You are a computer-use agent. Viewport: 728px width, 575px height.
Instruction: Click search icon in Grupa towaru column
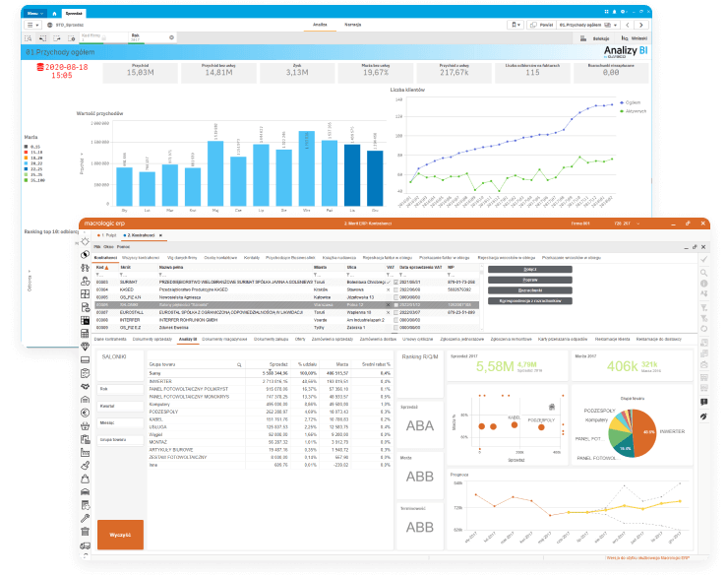[x=236, y=366]
